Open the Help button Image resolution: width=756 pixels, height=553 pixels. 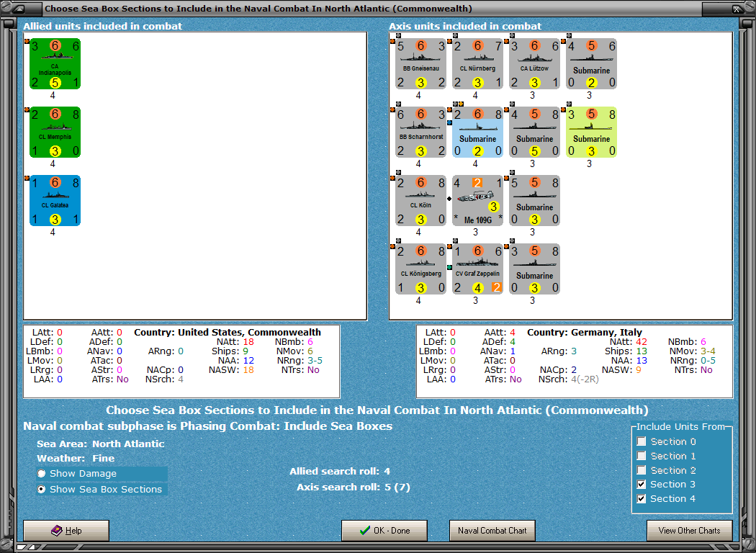[66, 531]
